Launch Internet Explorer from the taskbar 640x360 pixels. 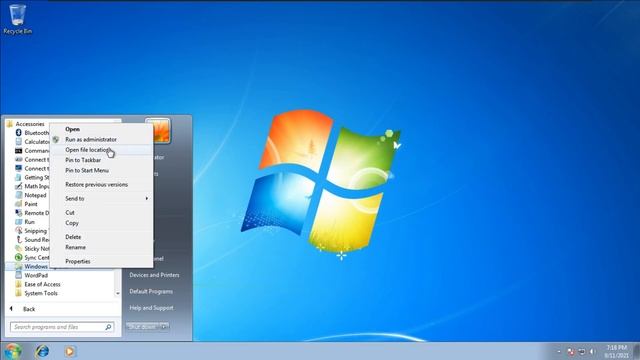tap(42, 351)
